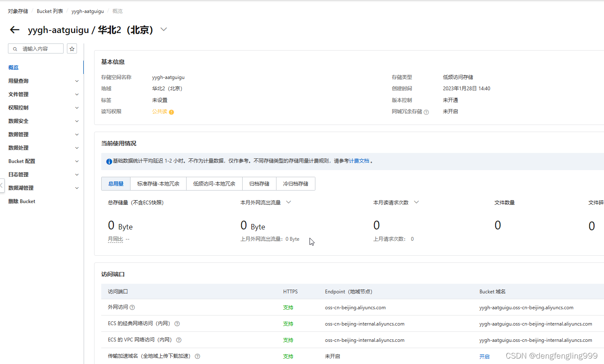
Task: Open the 本月外网流出流量 dropdown
Action: 289,202
